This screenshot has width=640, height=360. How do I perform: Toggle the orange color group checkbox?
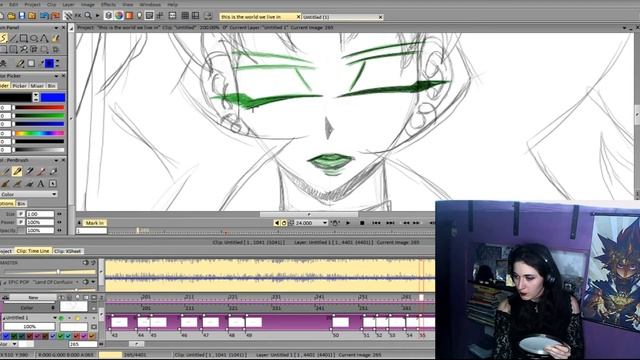[x=92, y=336]
